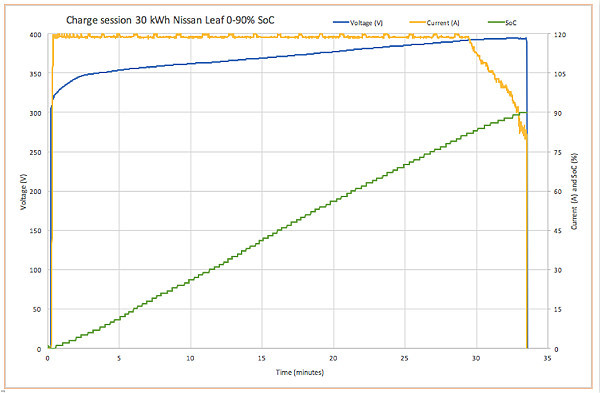This screenshot has height=393, width=600.
Task: Click the 105 label on right axis
Action: point(560,74)
